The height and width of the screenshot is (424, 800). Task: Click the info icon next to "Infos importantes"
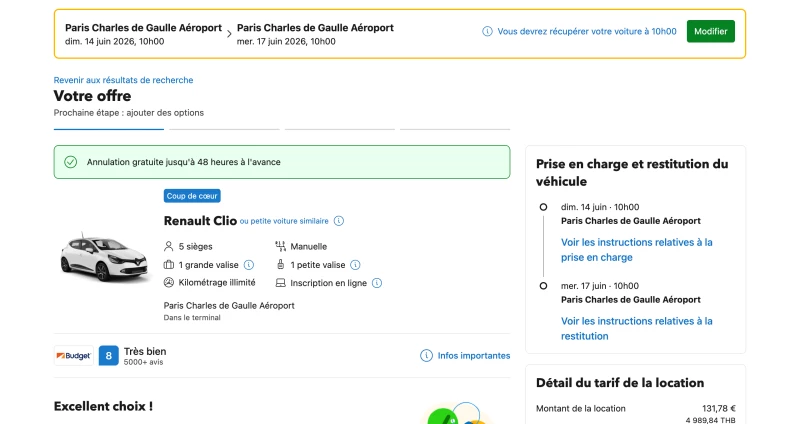[x=427, y=356]
